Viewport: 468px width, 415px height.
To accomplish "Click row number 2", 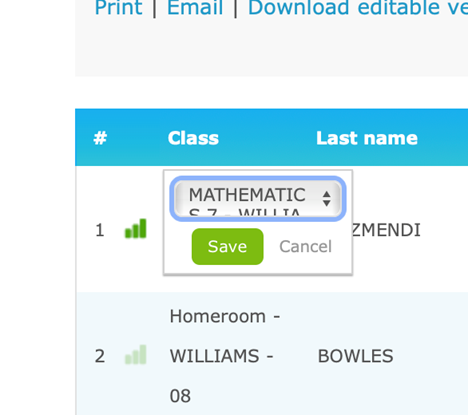I will click(100, 356).
